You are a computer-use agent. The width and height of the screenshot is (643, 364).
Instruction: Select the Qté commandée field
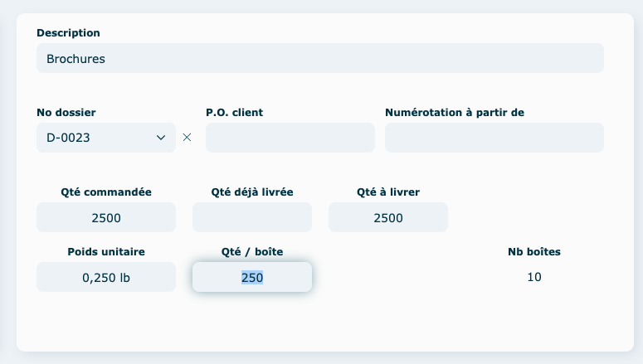(106, 217)
